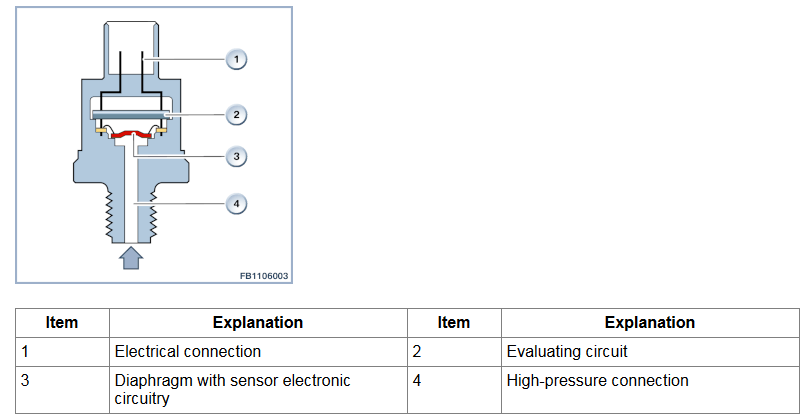Screen dimensions: 809x420
Task: Click the red diaphragm in the sensor
Action: point(132,135)
